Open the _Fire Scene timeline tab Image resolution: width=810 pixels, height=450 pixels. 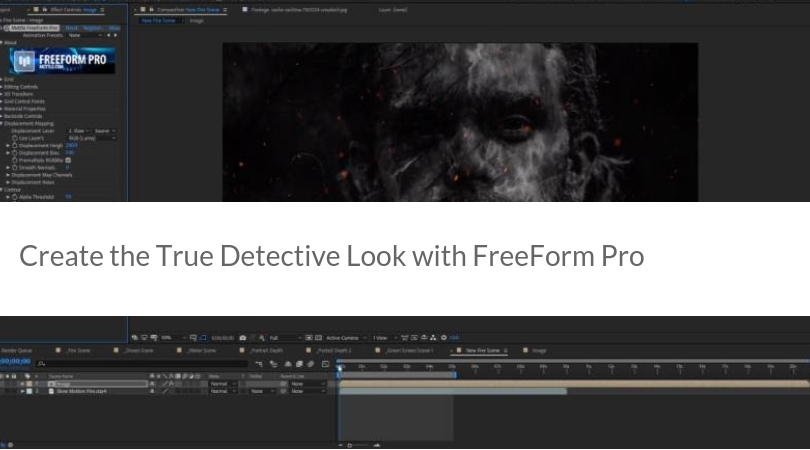[79, 351]
